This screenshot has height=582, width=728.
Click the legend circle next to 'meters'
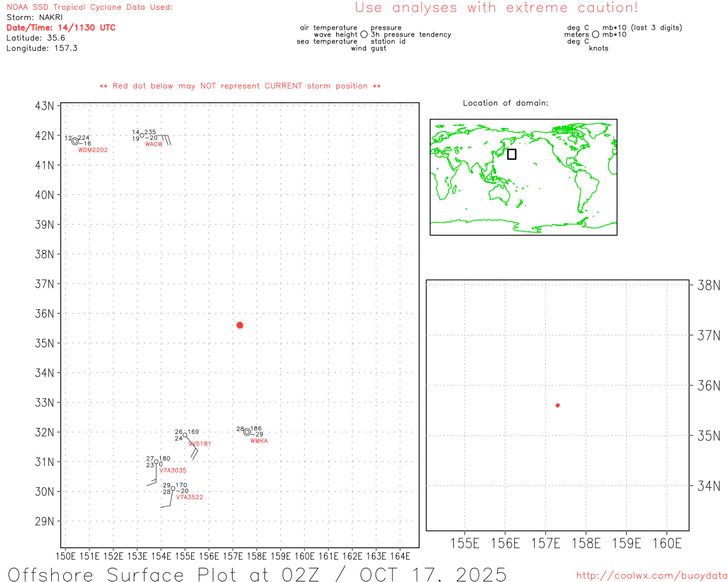point(595,35)
